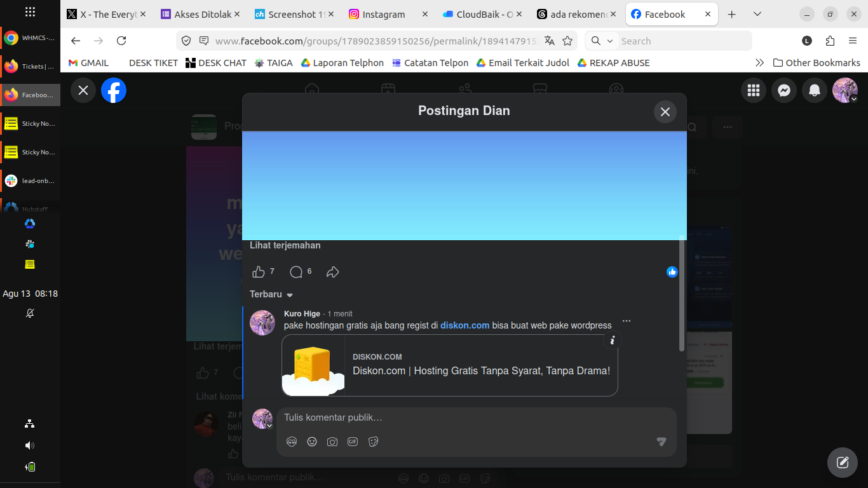Start a new message with compose icon
The width and height of the screenshot is (868, 488).
[x=843, y=463]
